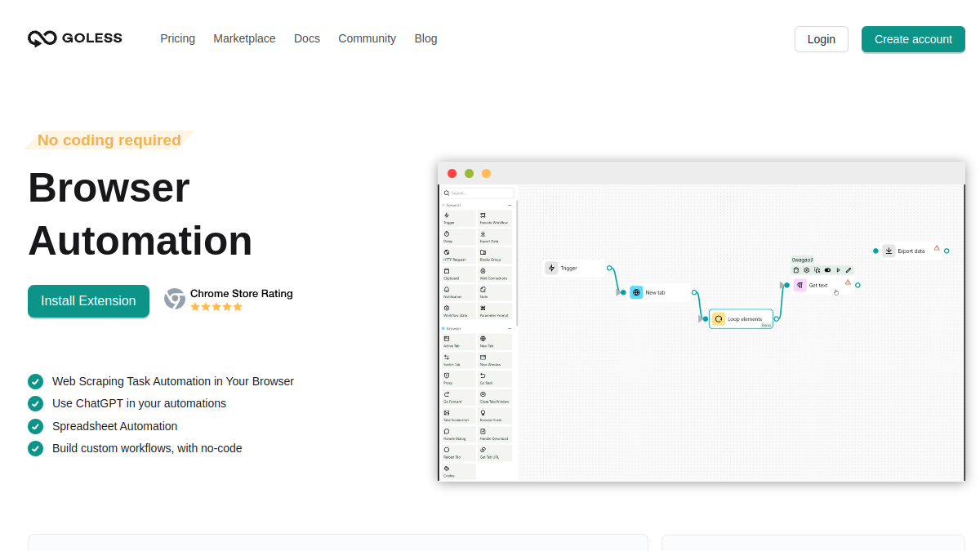Collapse the General blocks section
Viewport: 980px width, 551px height.
tap(510, 205)
